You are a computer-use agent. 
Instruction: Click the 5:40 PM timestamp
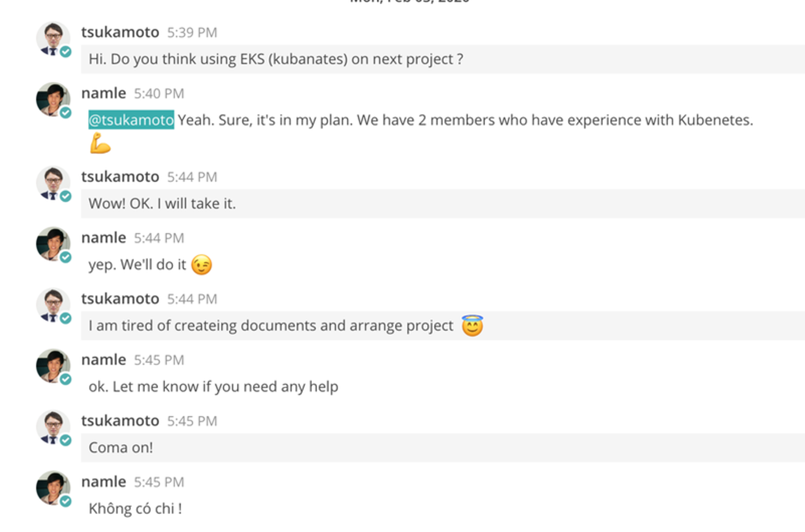coord(159,93)
